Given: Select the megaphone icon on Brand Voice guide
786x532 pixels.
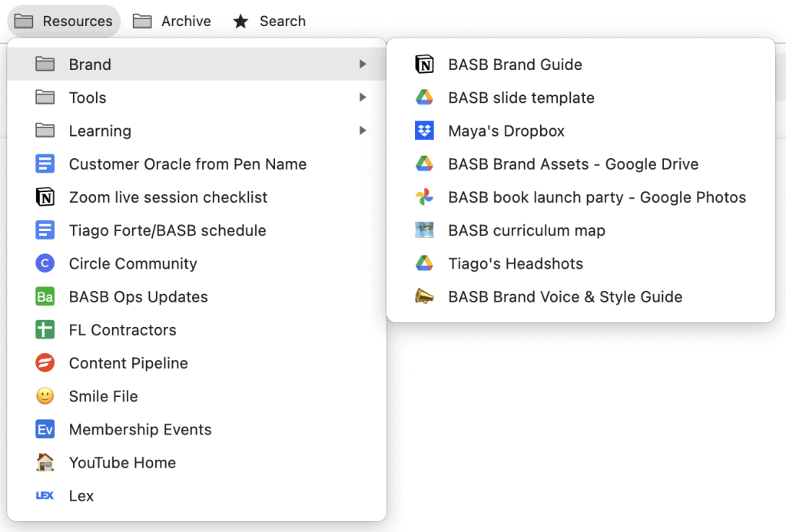Looking at the screenshot, I should 429,297.
